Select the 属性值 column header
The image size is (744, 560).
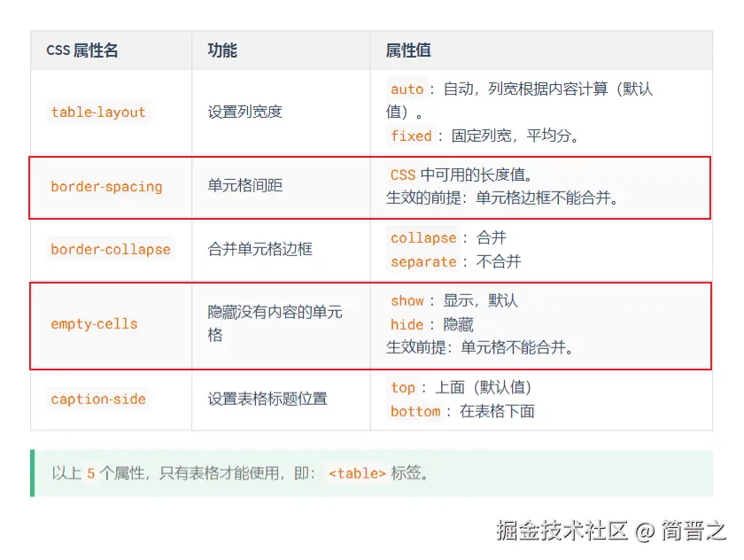[x=407, y=51]
